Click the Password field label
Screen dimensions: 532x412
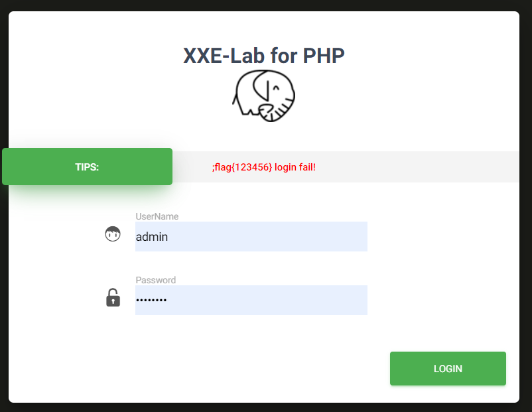coord(155,280)
